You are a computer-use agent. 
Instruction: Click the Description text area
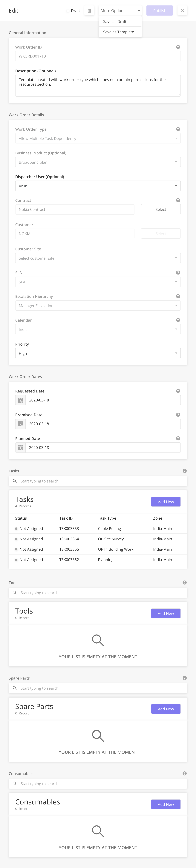click(x=98, y=86)
